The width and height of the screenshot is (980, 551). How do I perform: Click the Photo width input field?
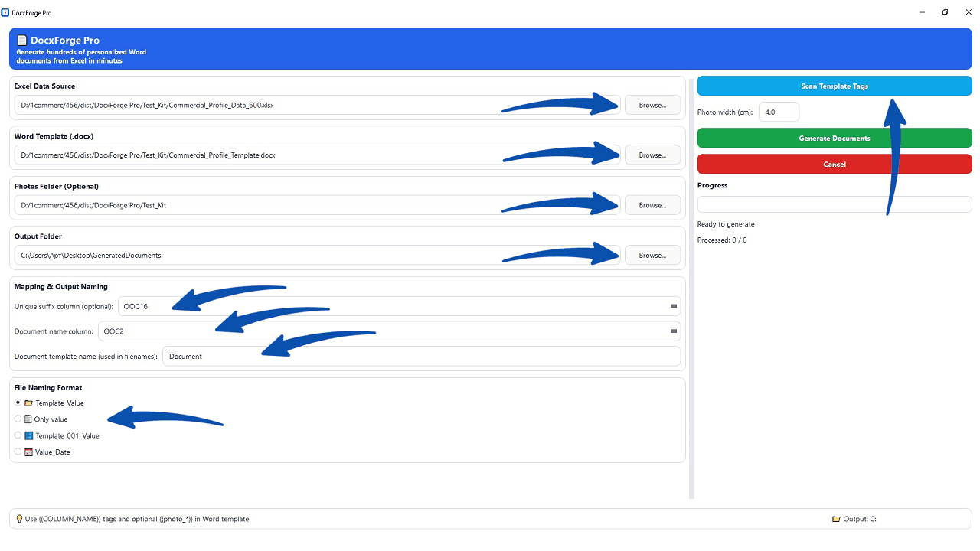click(779, 112)
